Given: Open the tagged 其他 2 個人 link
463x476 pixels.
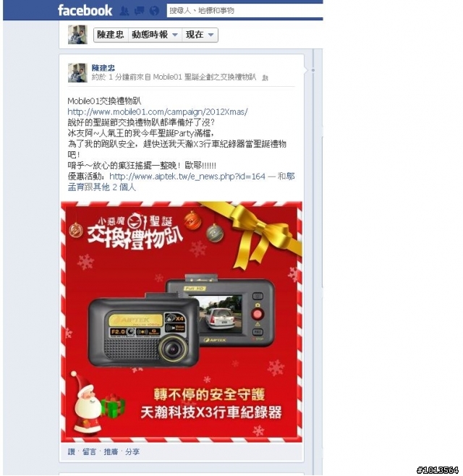Looking at the screenshot, I should [114, 187].
